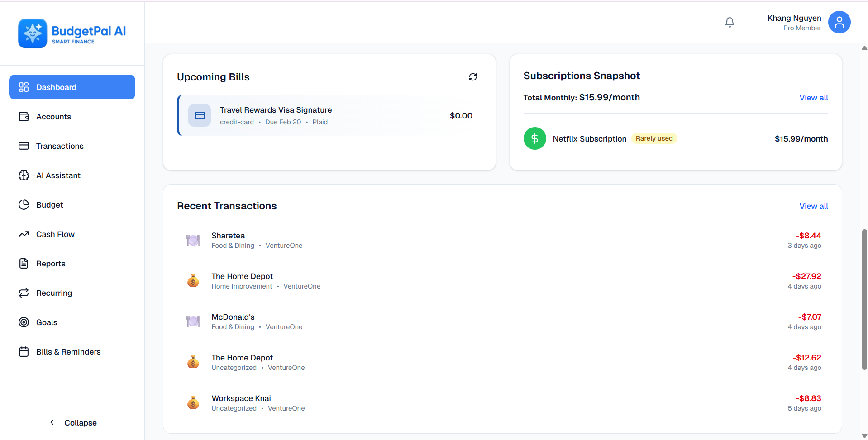Click the Bills & Reminders calendar icon

pos(24,351)
